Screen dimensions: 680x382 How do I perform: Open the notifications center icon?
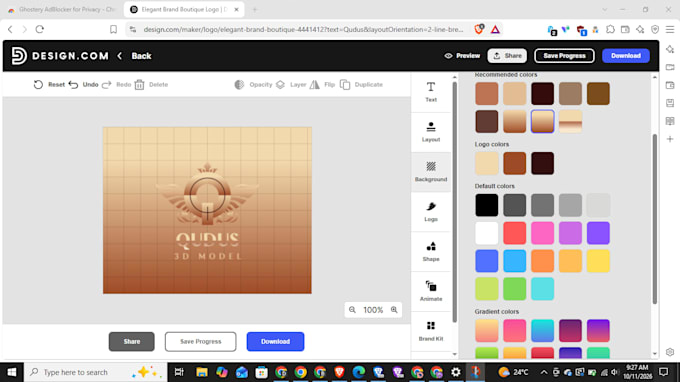(x=664, y=372)
